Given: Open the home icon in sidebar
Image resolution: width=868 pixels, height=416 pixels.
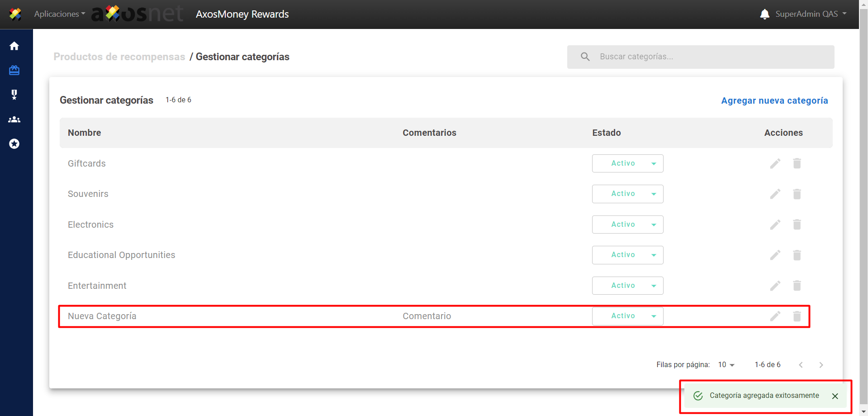Looking at the screenshot, I should (x=14, y=46).
